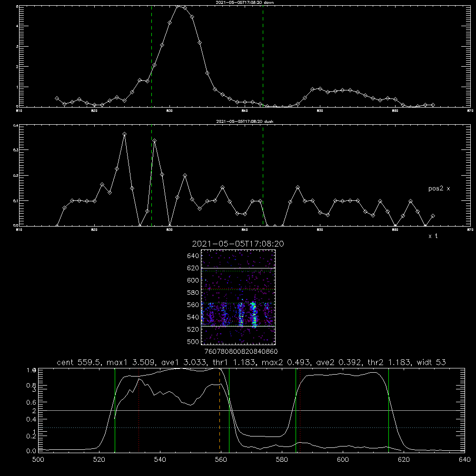
Task: Click dusk plot y-axis label '0.1'
Action: pyautogui.click(x=16, y=201)
